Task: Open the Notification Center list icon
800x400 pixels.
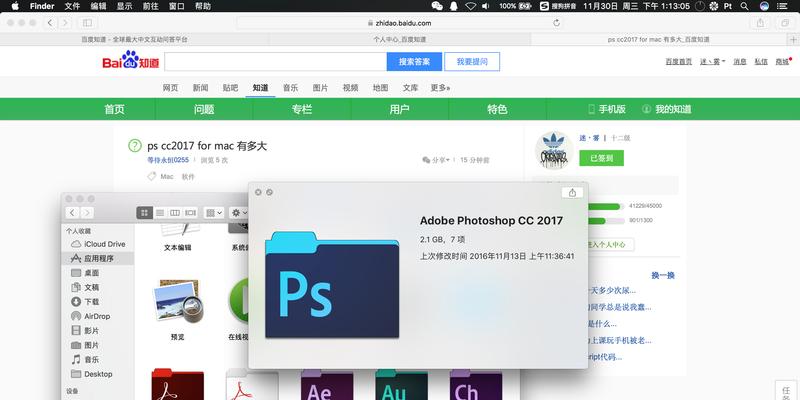Action: [783, 6]
